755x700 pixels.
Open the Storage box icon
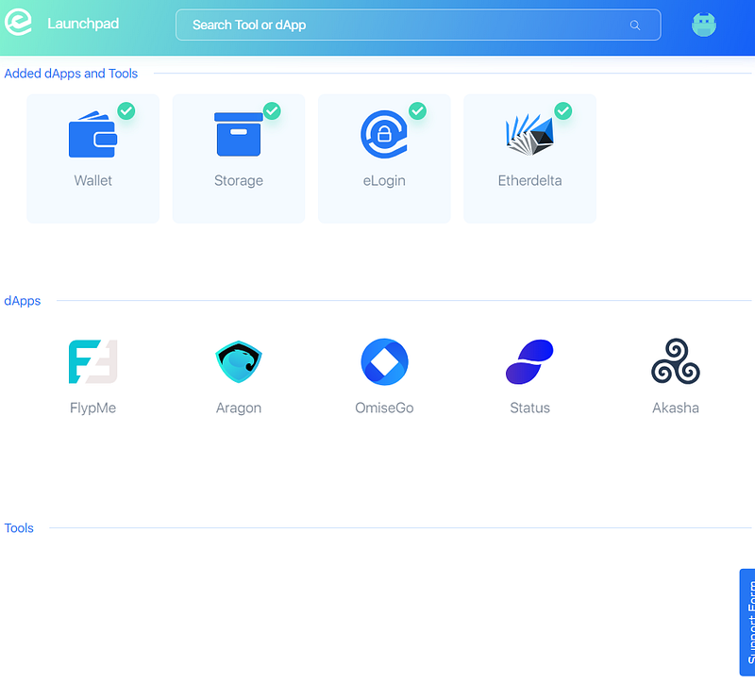[239, 134]
